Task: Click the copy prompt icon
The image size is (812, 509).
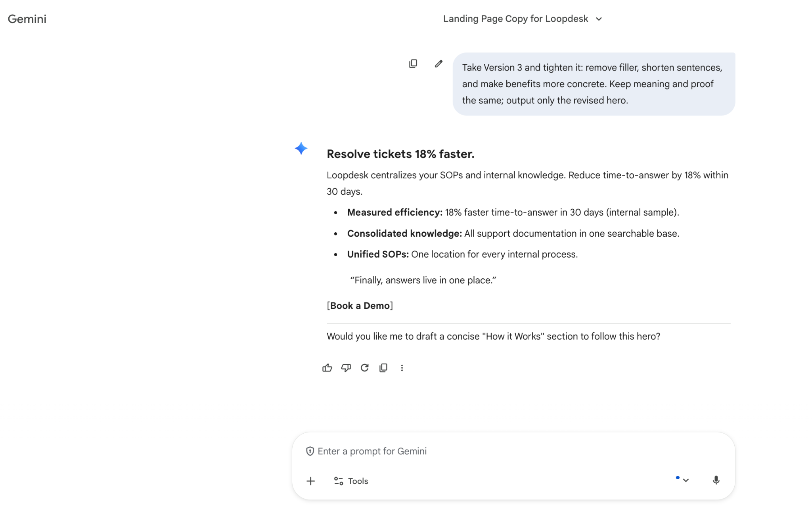Action: 413,64
